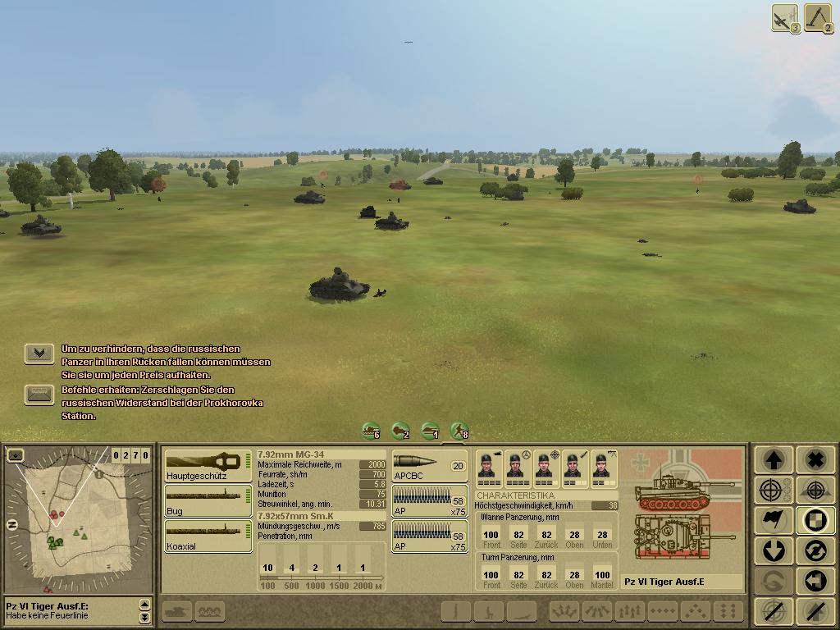Viewport: 840px width, 630px height.
Task: Collapse the mission briefing text with the chevron
Action: 39,354
